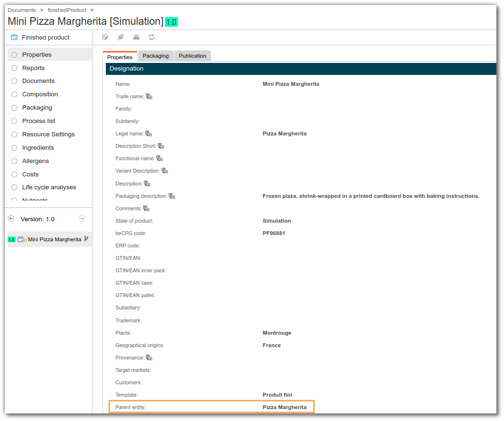Viewport: 504px width, 421px height.
Task: Select the Costs radio item in the sidebar
Action: click(14, 175)
